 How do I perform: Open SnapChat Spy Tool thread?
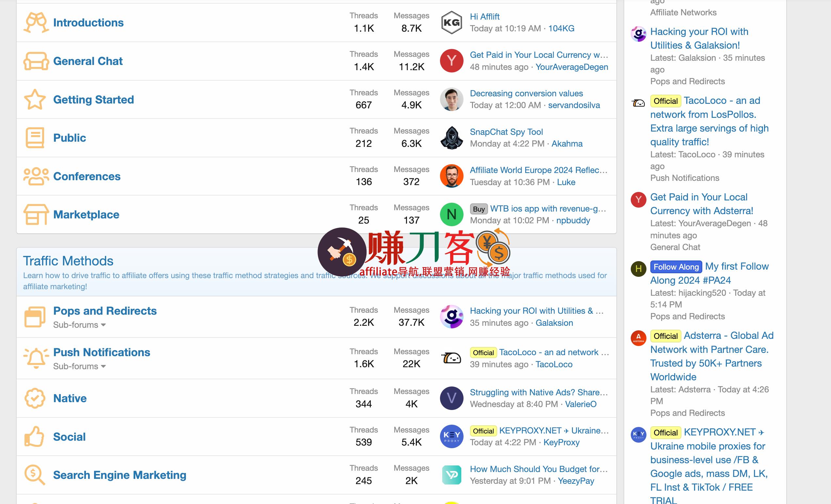click(x=506, y=132)
